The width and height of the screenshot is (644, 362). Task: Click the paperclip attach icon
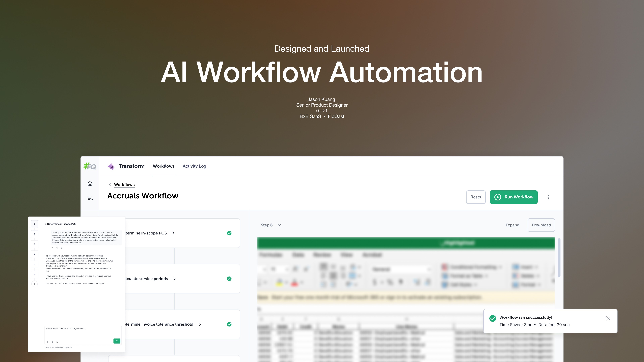(52, 342)
